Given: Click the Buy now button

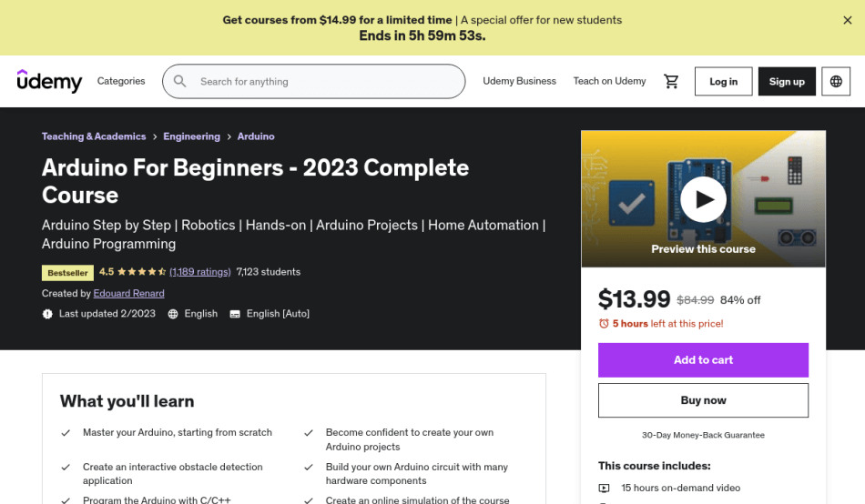Looking at the screenshot, I should 703,400.
